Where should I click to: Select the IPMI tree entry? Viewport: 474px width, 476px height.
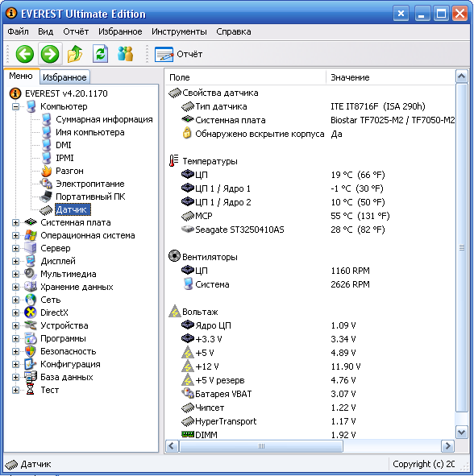click(x=64, y=158)
